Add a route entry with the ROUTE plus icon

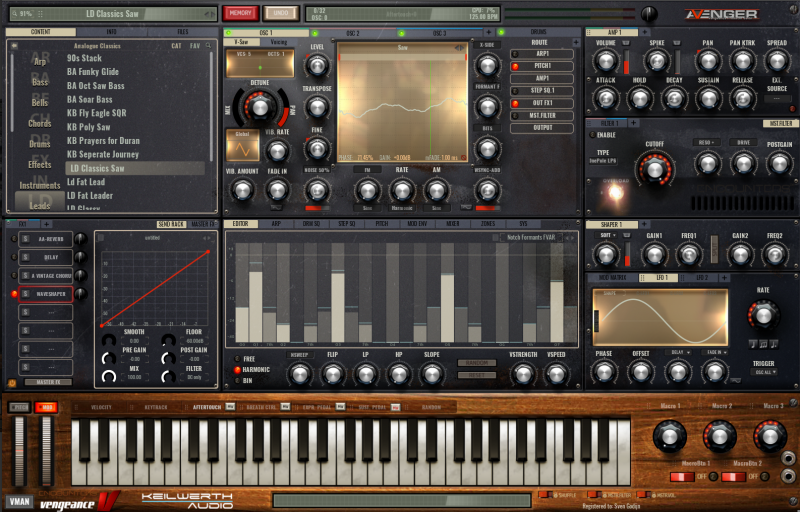576,43
